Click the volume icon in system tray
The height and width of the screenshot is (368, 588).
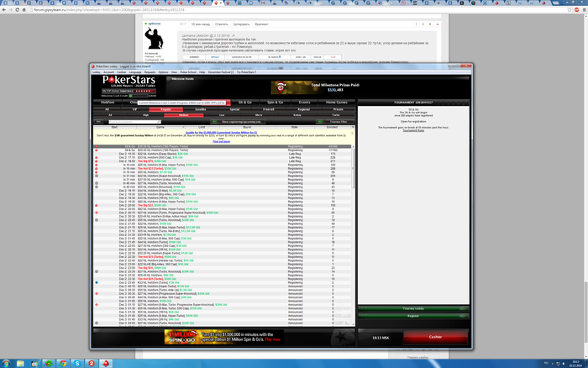[x=564, y=364]
